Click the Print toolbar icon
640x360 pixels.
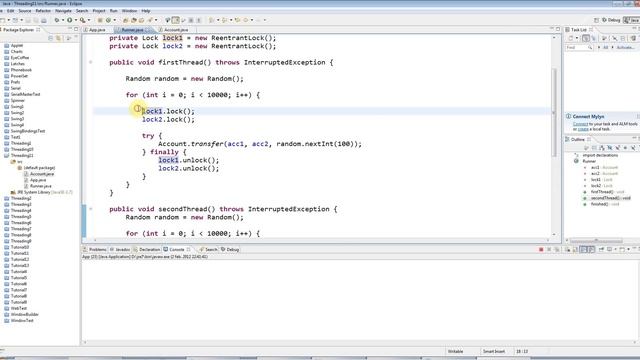(x=44, y=20)
